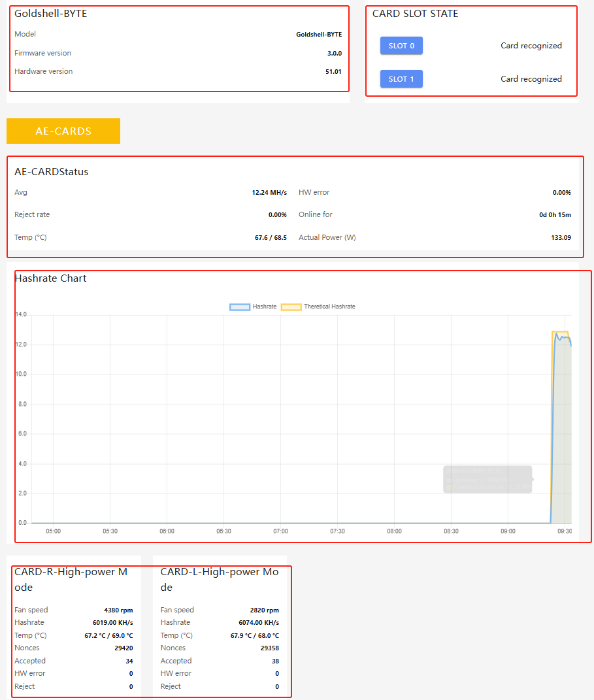This screenshot has height=700, width=594.
Task: Click the CARD-L 'Nonces' label
Action: click(173, 648)
